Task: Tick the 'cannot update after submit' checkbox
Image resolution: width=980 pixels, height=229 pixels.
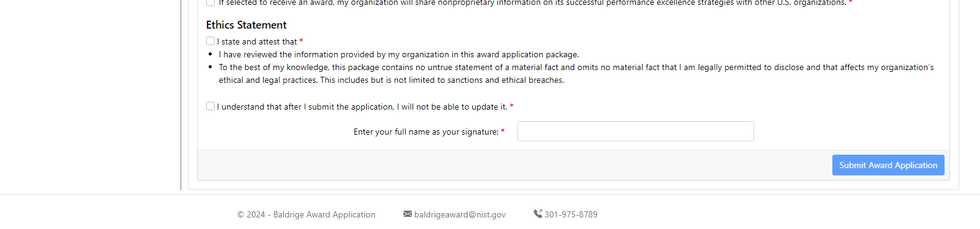Action: tap(211, 106)
